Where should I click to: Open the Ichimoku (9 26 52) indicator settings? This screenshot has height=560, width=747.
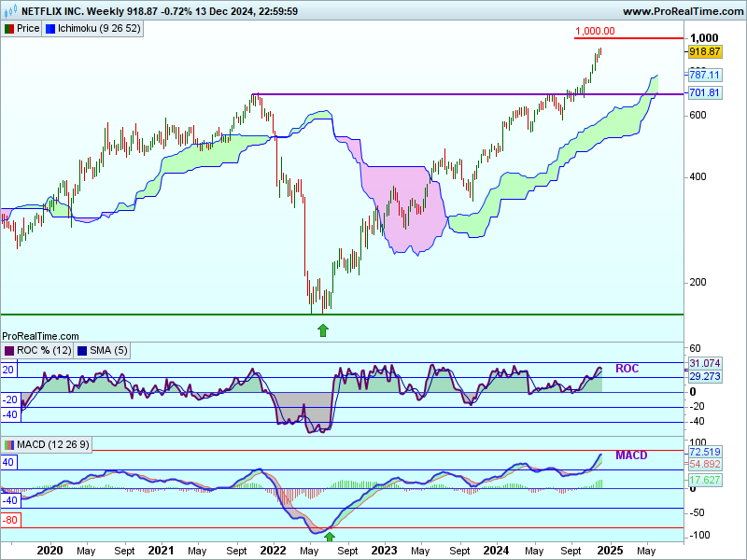tap(99, 28)
